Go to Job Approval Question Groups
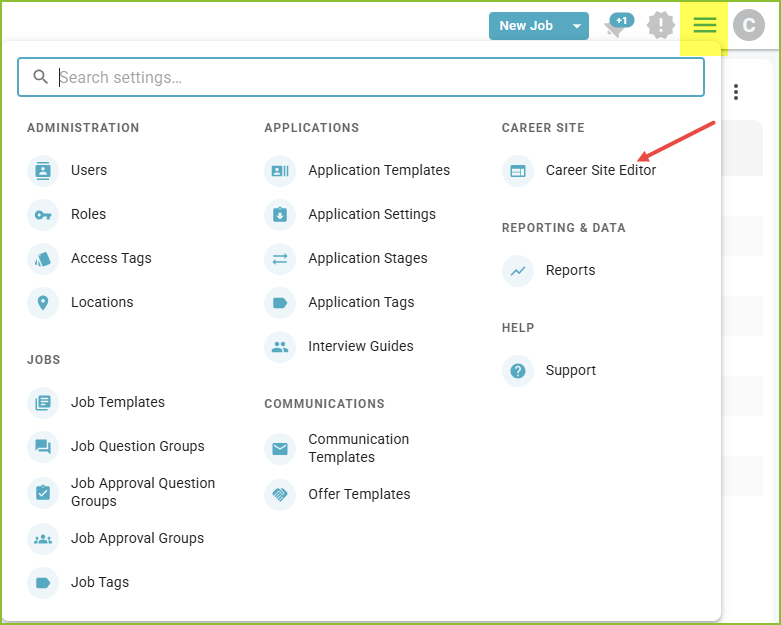Image resolution: width=781 pixels, height=625 pixels. tap(143, 492)
